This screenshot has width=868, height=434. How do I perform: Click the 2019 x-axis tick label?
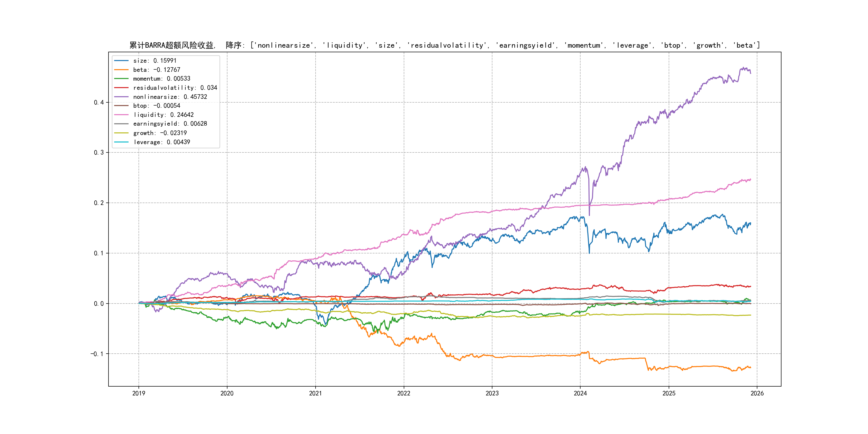[139, 393]
